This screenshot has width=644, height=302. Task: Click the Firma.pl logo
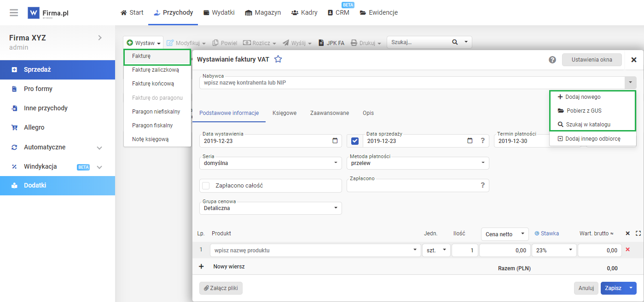pos(48,13)
